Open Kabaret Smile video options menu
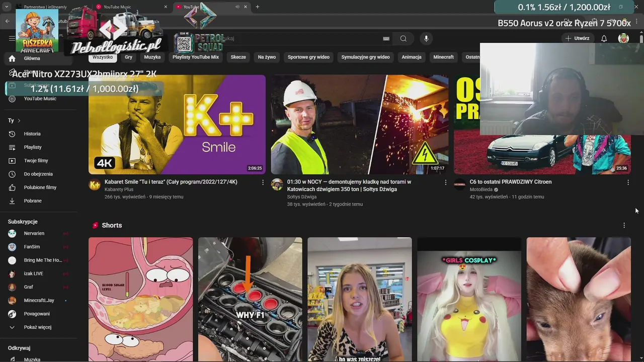Viewport: 644px width, 362px height. click(263, 183)
